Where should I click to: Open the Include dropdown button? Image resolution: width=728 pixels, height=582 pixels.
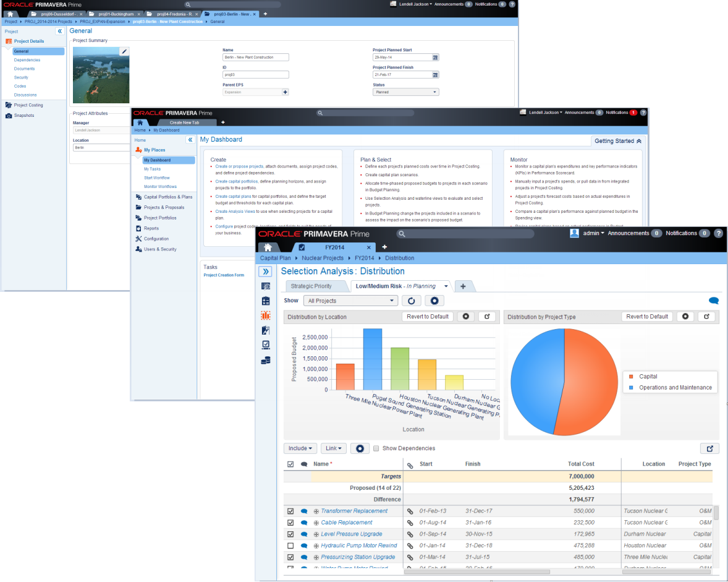coord(300,448)
